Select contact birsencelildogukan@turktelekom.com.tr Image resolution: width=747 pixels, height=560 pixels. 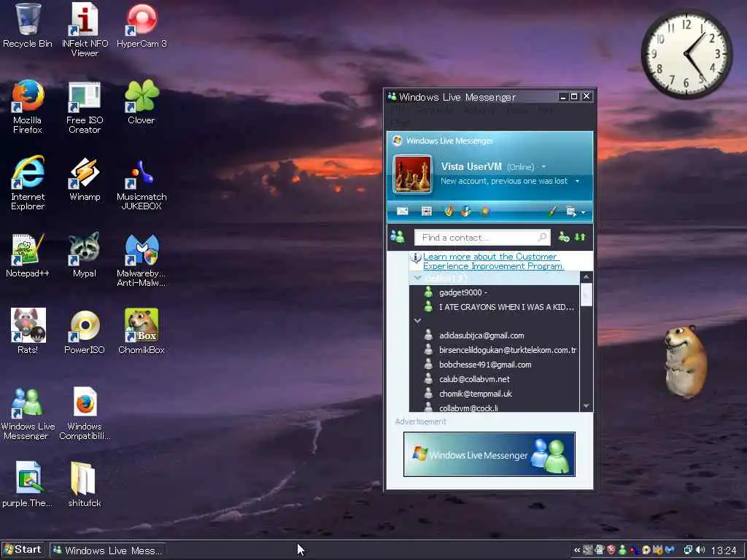click(x=494, y=350)
